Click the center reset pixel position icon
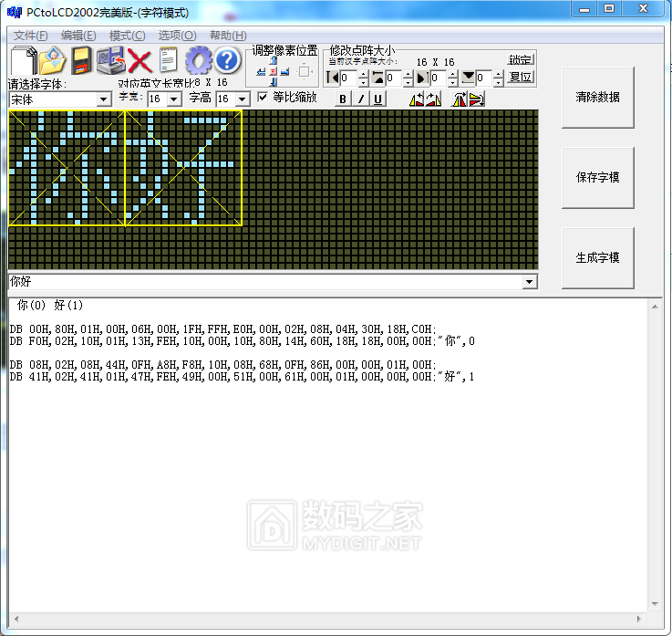 pyautogui.click(x=274, y=71)
